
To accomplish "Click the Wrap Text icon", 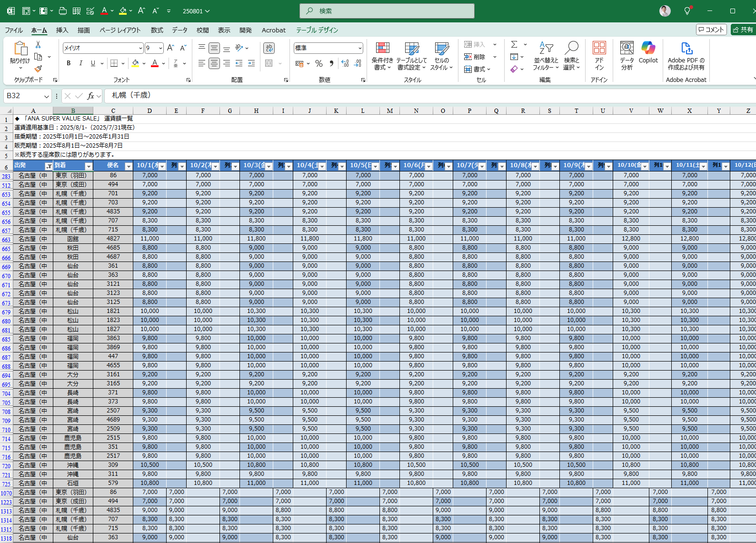I will 269,48.
